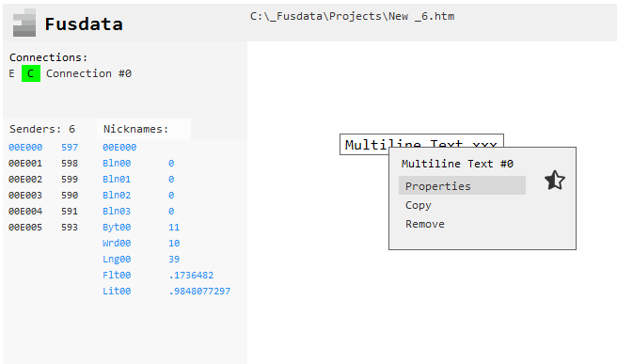Click the Fusdata logo icon
617x364 pixels.
(x=24, y=23)
